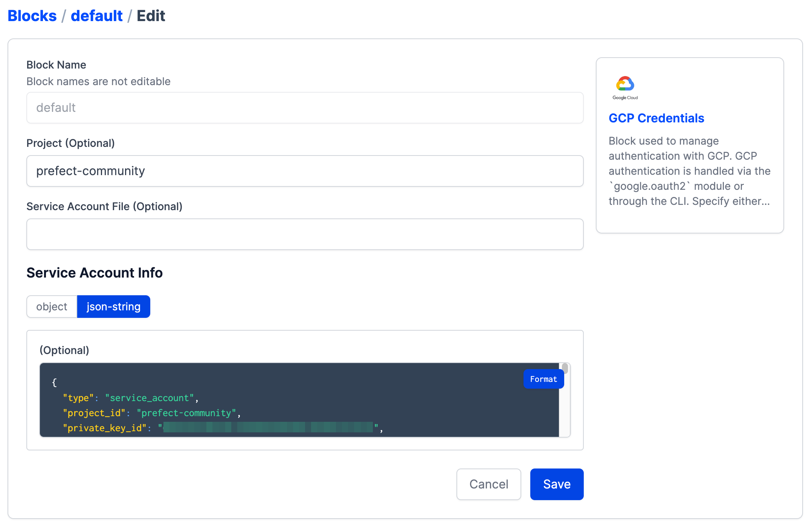Grab the code editor scrollbar thumb
Screen dimensions: 812x528
coord(565,369)
